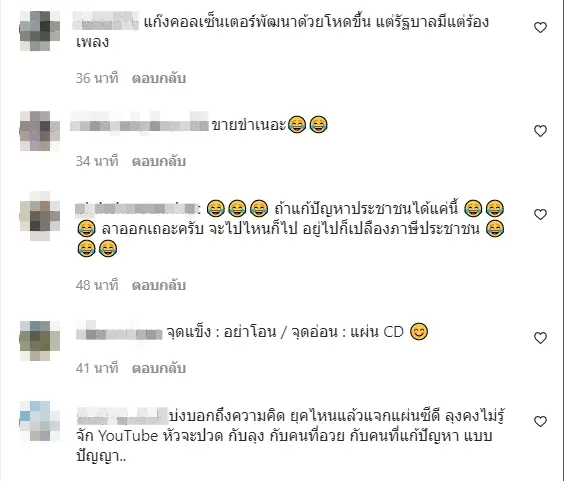Open the avatar beside the แผ่น CD comment
The height and width of the screenshot is (481, 564).
[40, 340]
